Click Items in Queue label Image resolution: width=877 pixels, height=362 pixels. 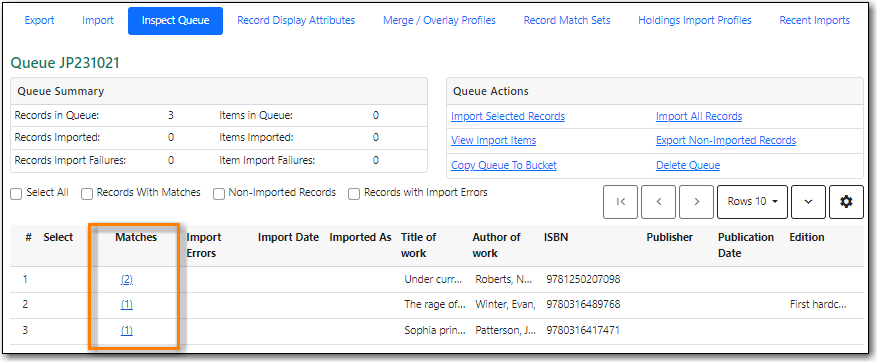(x=256, y=116)
